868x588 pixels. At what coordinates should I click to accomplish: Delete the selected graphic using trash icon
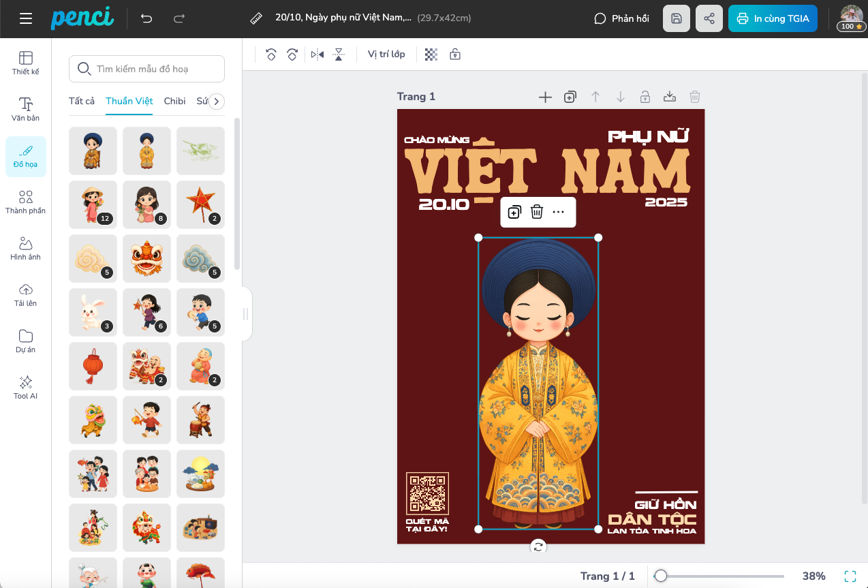[x=537, y=212]
